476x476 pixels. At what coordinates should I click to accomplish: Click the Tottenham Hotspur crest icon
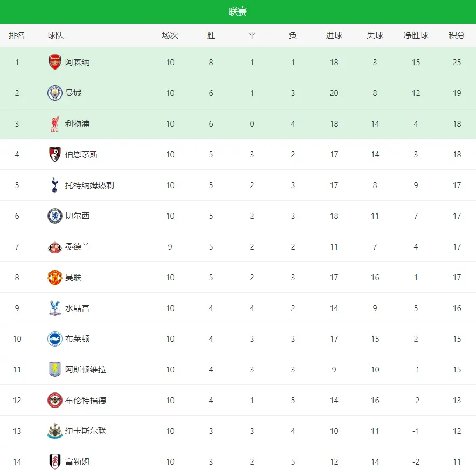pyautogui.click(x=55, y=185)
